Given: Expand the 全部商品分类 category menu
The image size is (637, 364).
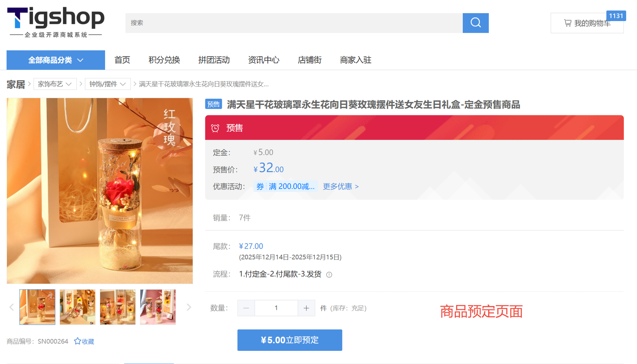Looking at the screenshot, I should (x=56, y=60).
